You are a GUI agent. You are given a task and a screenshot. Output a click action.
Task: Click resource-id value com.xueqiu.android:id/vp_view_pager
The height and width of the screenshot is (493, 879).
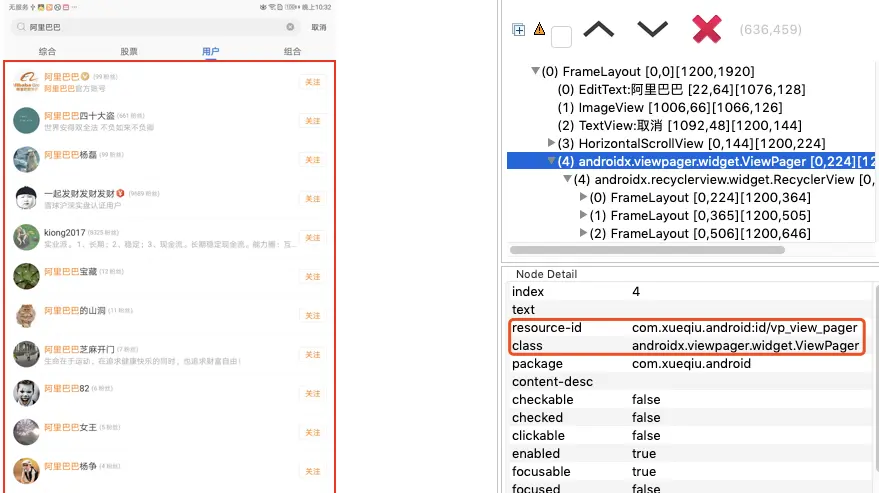(744, 328)
